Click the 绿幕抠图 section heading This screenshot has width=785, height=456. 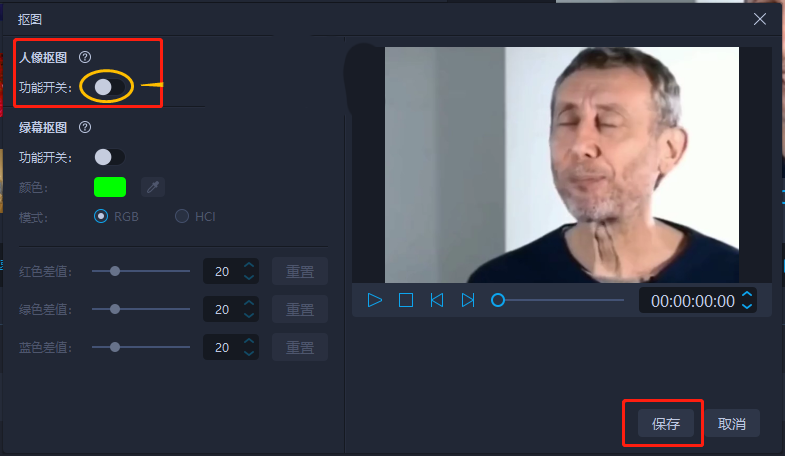43,128
